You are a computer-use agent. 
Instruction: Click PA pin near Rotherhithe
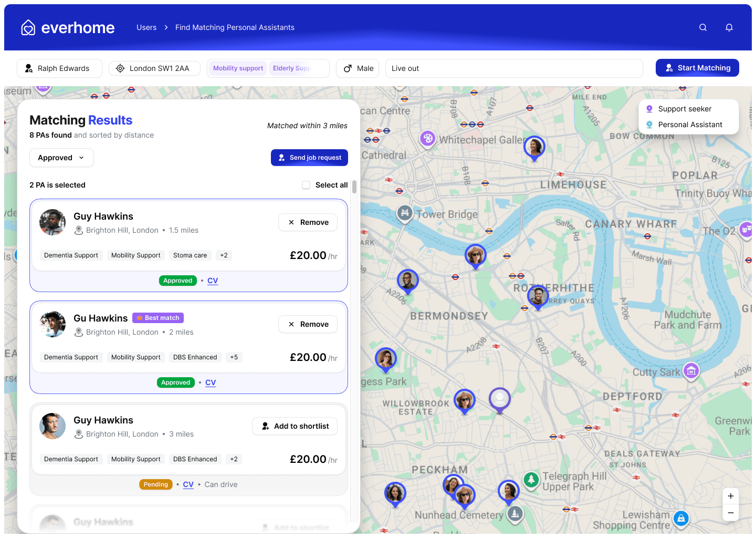[x=538, y=297]
